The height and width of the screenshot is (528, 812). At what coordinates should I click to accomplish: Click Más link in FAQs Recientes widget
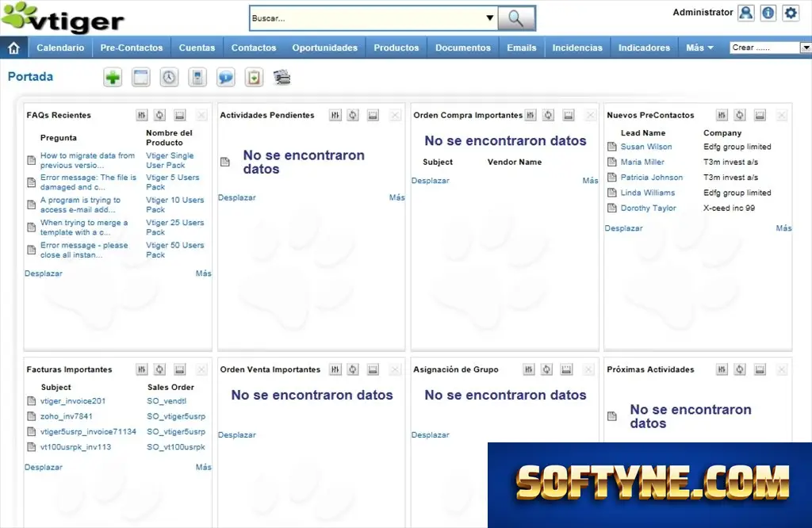coord(204,274)
